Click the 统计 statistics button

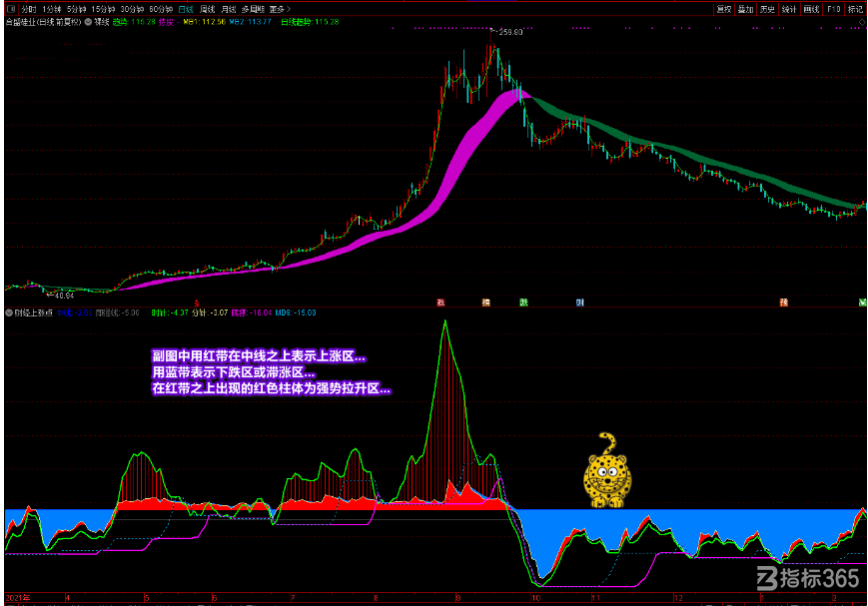click(789, 9)
